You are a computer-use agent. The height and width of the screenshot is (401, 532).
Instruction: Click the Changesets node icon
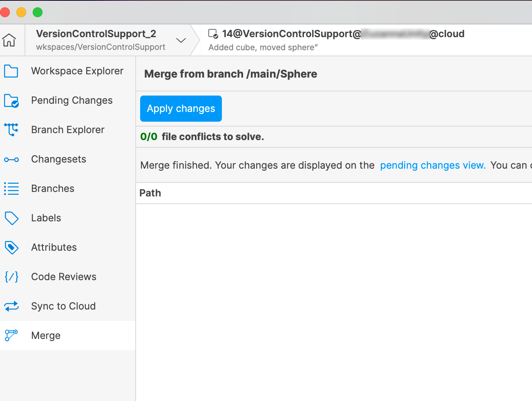point(11,159)
